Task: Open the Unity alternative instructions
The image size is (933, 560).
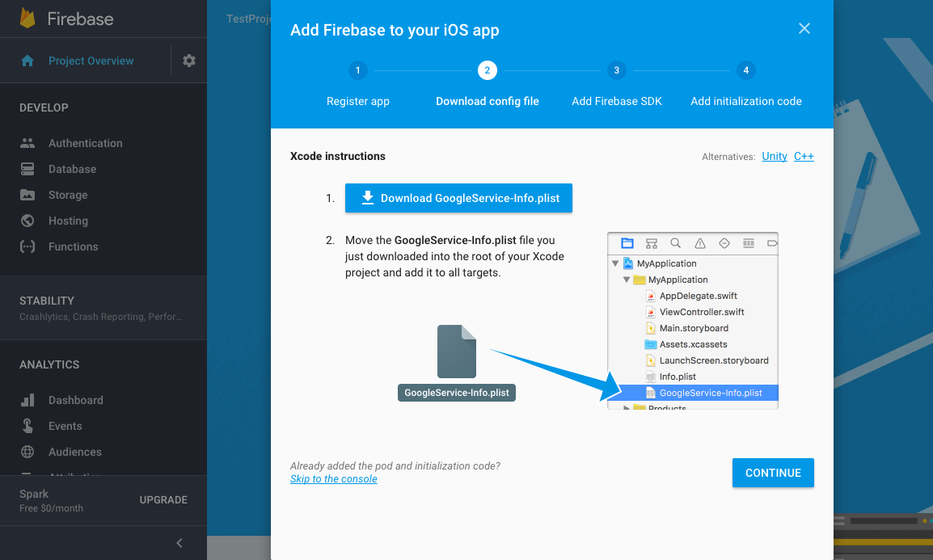Action: [774, 156]
